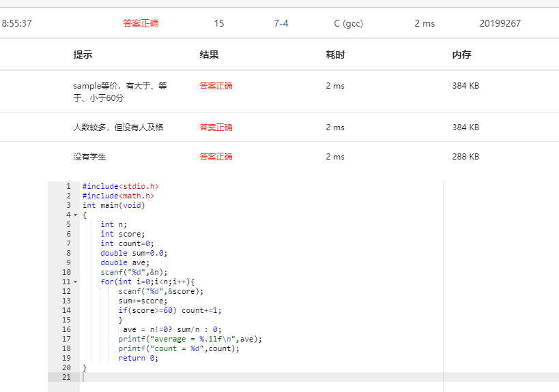Click the 内存 column header
The image size is (559, 392).
point(461,55)
